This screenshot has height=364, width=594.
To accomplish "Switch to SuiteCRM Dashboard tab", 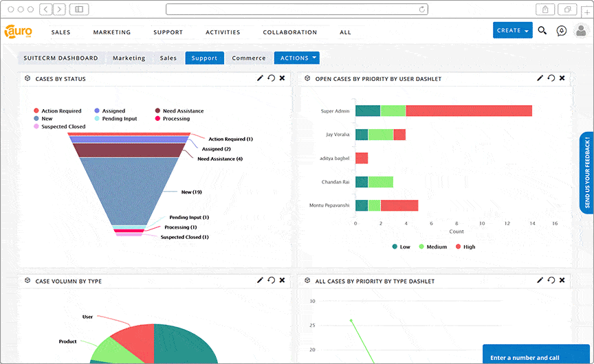I will (x=60, y=58).
